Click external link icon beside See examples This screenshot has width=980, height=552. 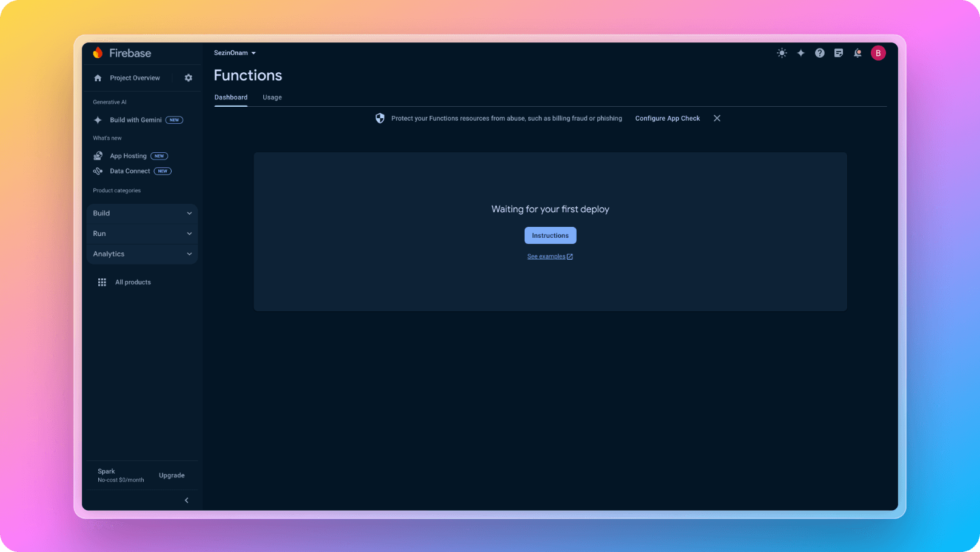pyautogui.click(x=569, y=257)
